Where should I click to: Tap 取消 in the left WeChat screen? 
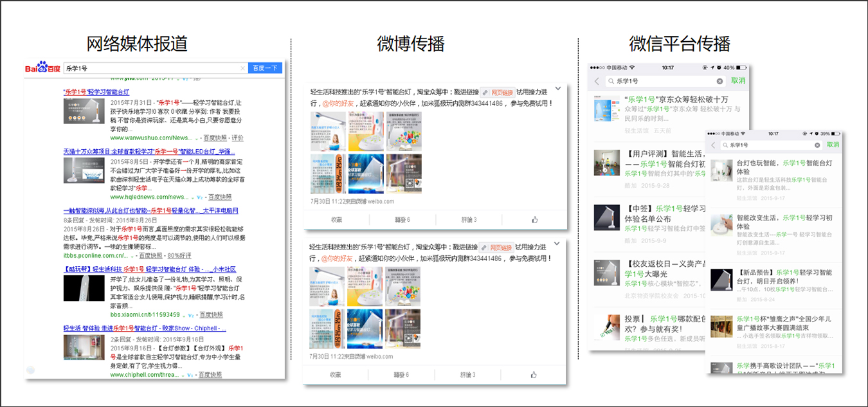pyautogui.click(x=737, y=81)
